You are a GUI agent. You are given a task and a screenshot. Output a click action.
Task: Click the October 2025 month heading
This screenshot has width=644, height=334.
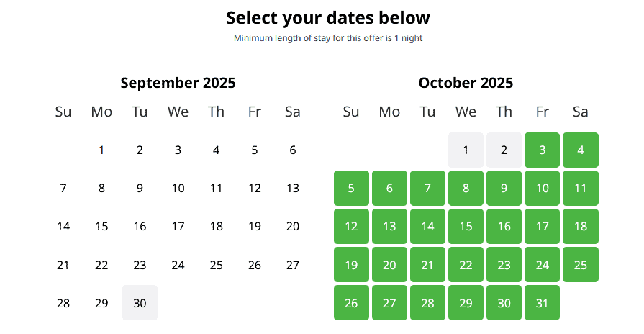[466, 83]
